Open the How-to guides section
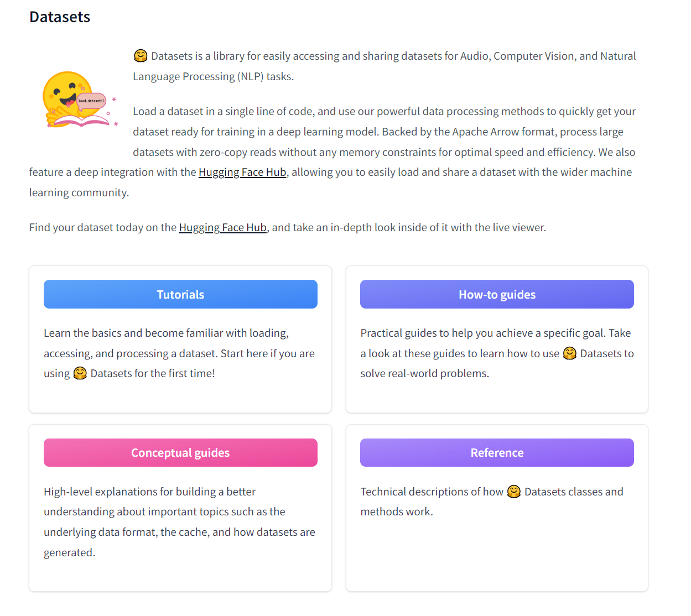Image resolution: width=691 pixels, height=616 pixels. pyautogui.click(x=497, y=294)
